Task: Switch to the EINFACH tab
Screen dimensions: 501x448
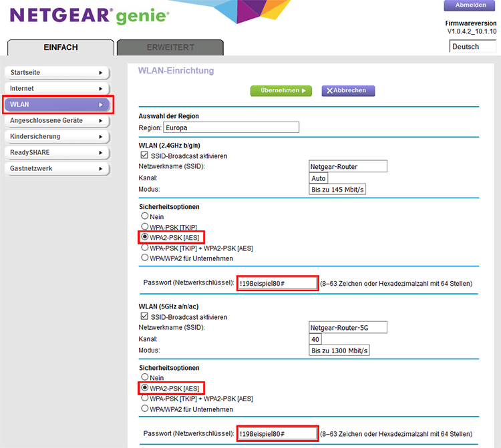Action: (x=61, y=47)
